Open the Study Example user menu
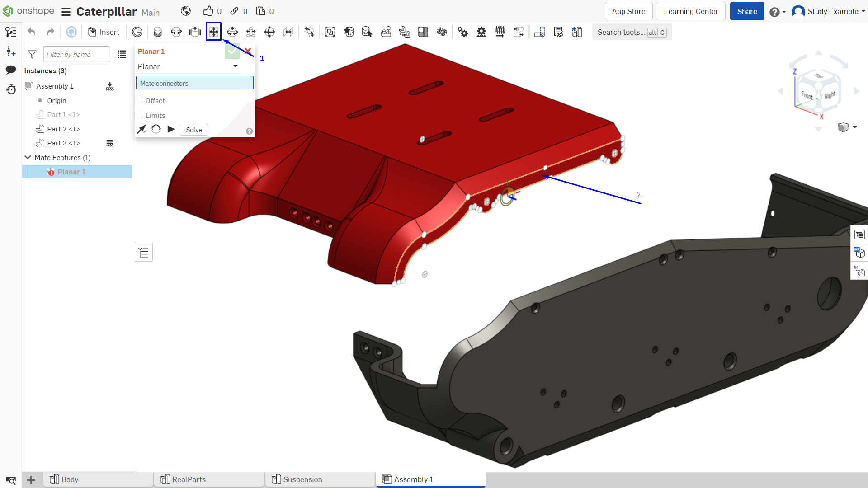This screenshot has width=868, height=488. pyautogui.click(x=828, y=12)
